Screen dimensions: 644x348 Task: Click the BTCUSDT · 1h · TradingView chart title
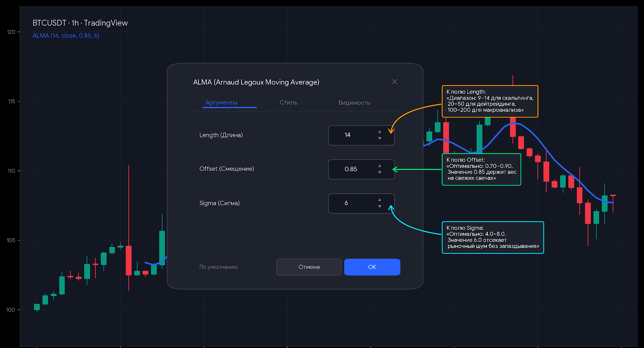click(x=80, y=23)
